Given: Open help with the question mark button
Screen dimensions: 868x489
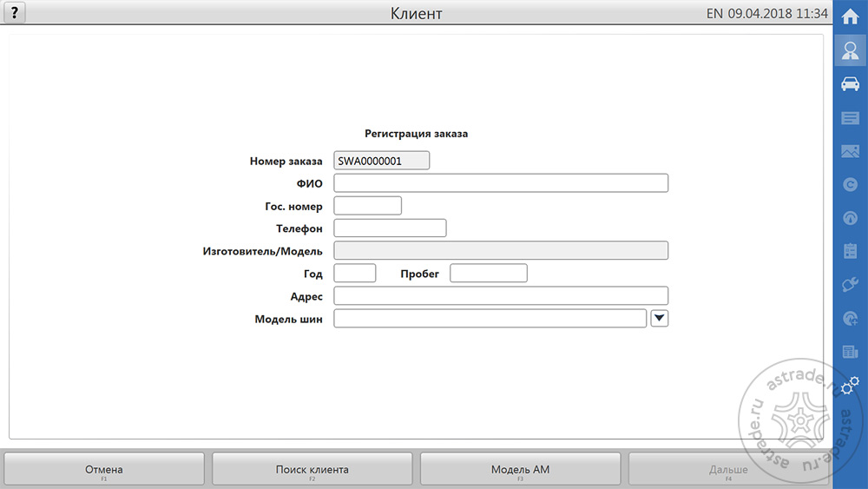Looking at the screenshot, I should point(15,12).
